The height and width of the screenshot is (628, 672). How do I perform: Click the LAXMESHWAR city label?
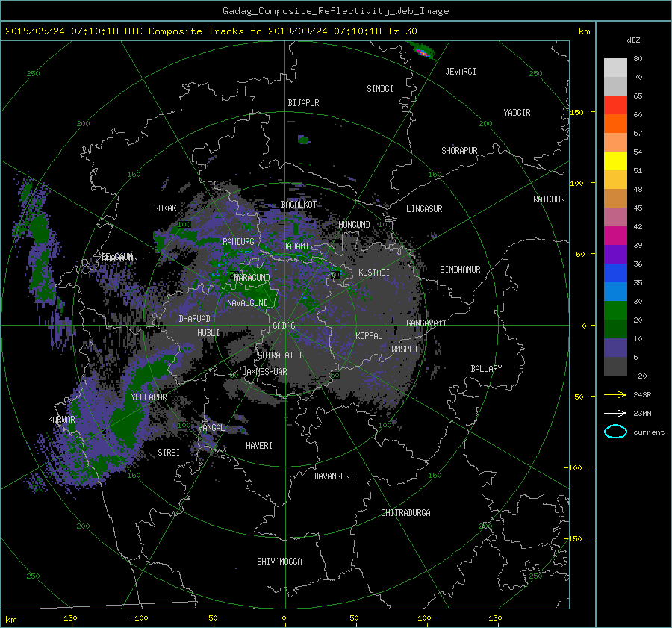click(265, 372)
